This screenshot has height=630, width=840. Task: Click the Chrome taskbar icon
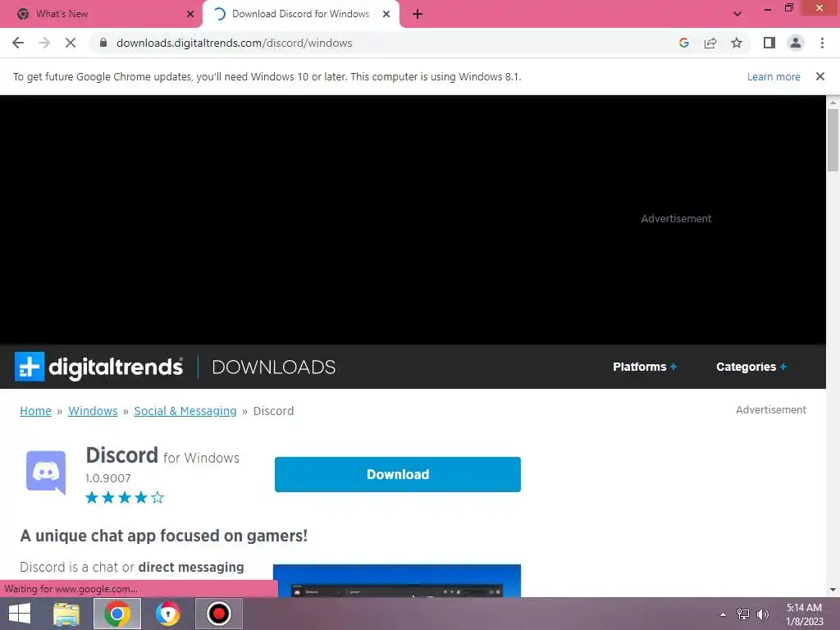pos(117,614)
